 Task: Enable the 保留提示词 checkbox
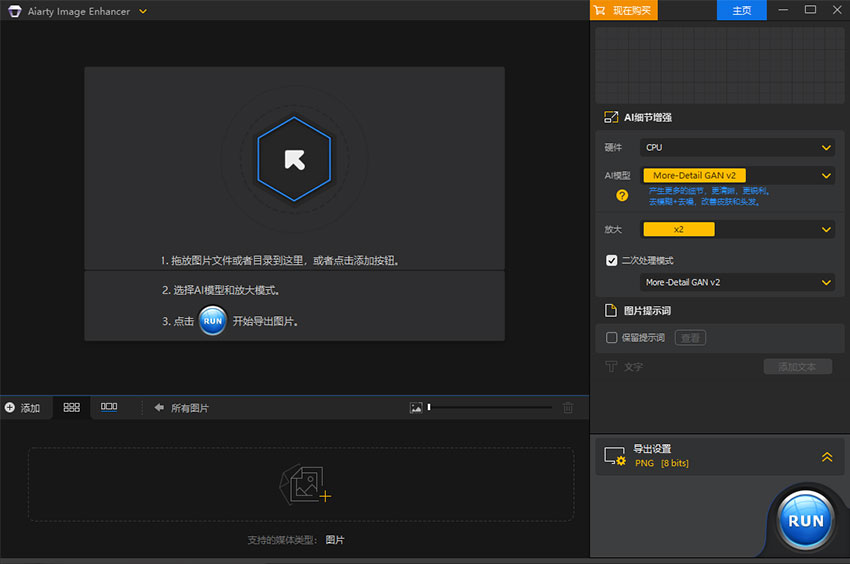612,338
